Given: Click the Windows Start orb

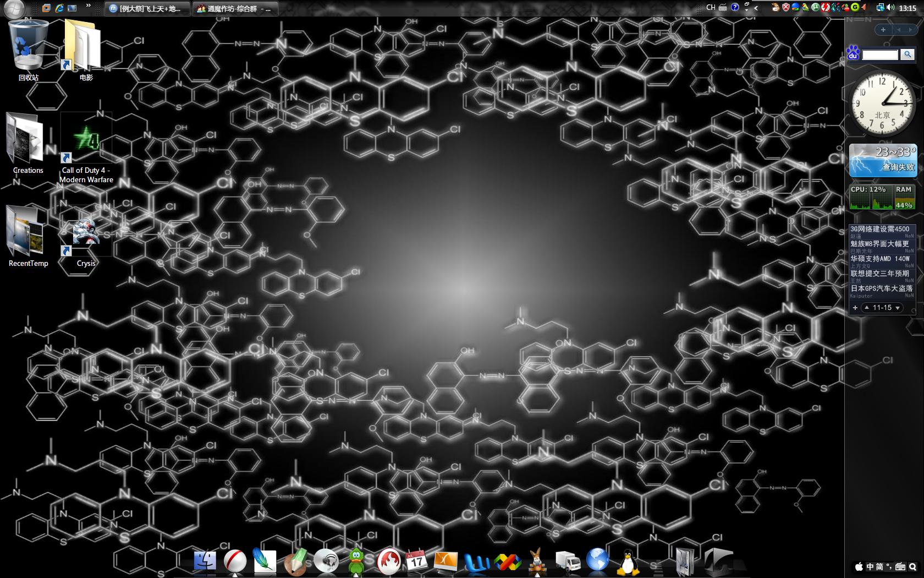Looking at the screenshot, I should 14,8.
